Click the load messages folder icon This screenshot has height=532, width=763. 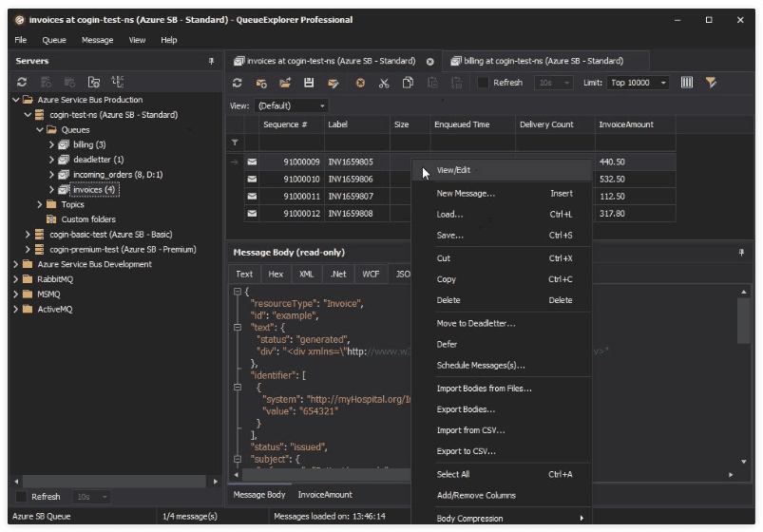pos(285,83)
